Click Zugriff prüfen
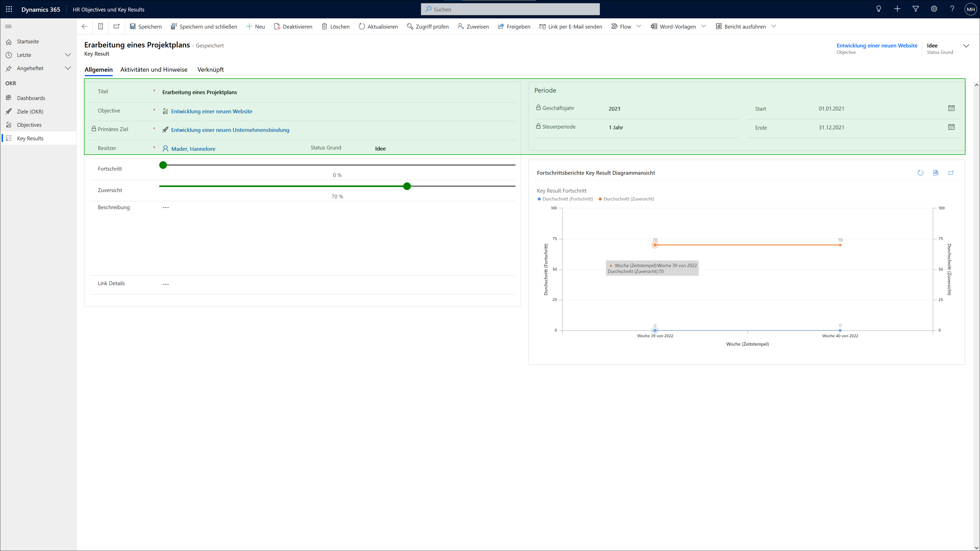The width and height of the screenshot is (980, 551). click(x=428, y=27)
